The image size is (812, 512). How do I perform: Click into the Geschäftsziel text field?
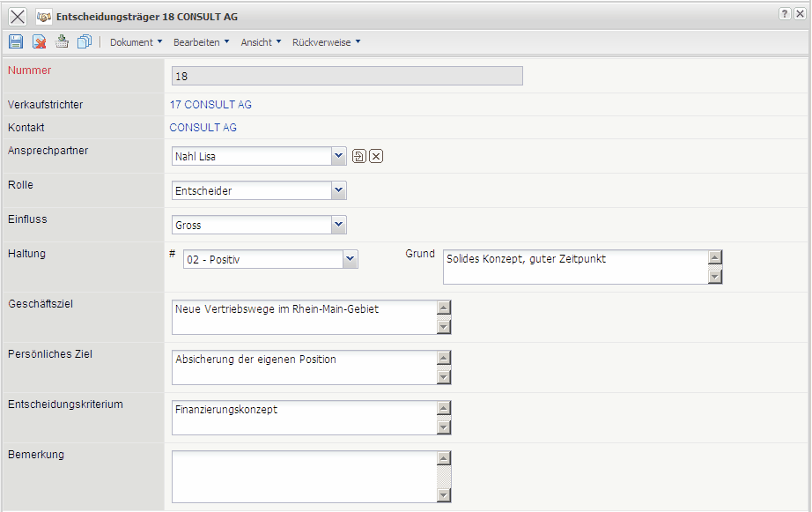304,317
